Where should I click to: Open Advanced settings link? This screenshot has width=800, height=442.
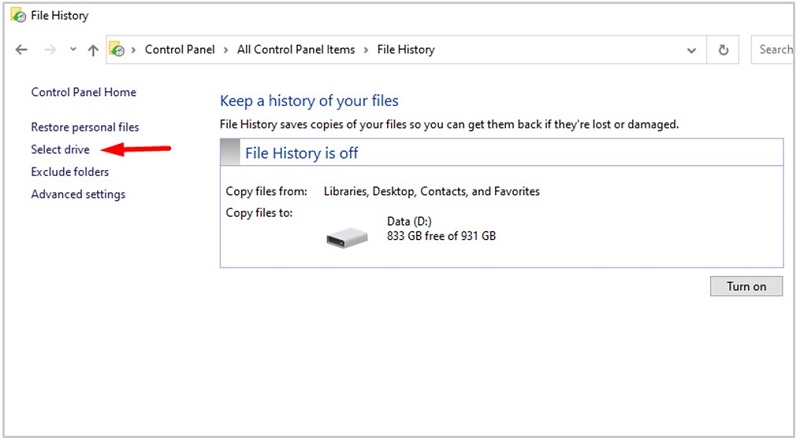[x=78, y=194]
